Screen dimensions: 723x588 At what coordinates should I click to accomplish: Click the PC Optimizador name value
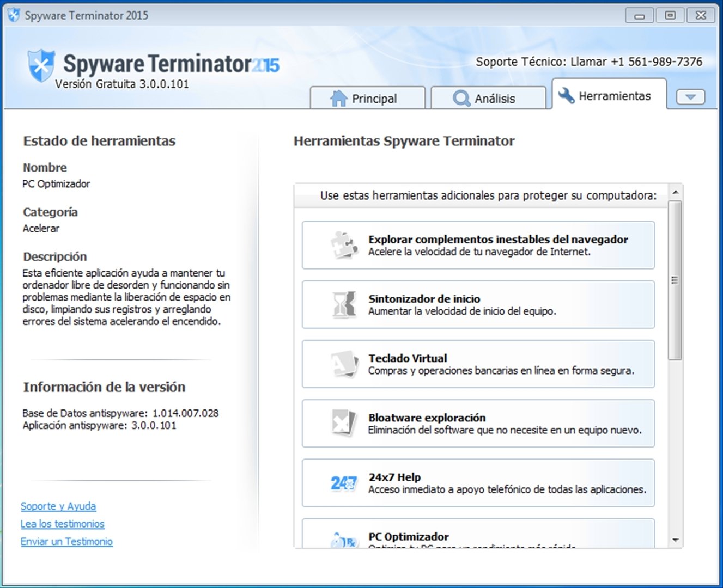pos(56,184)
